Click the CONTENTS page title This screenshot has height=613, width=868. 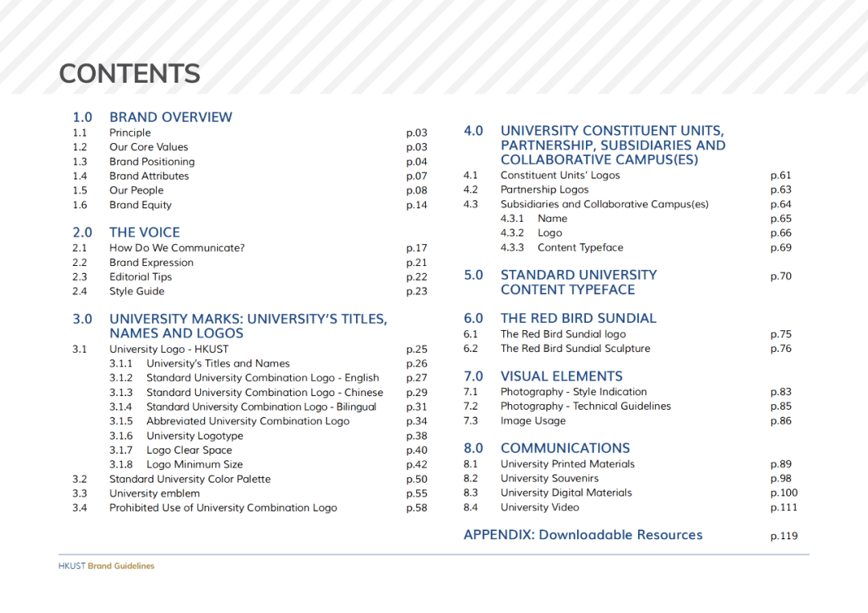pos(129,74)
